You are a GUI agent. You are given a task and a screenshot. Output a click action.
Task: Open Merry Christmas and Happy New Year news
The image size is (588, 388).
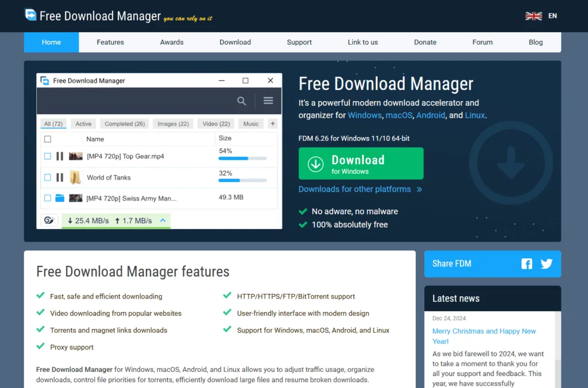click(483, 336)
